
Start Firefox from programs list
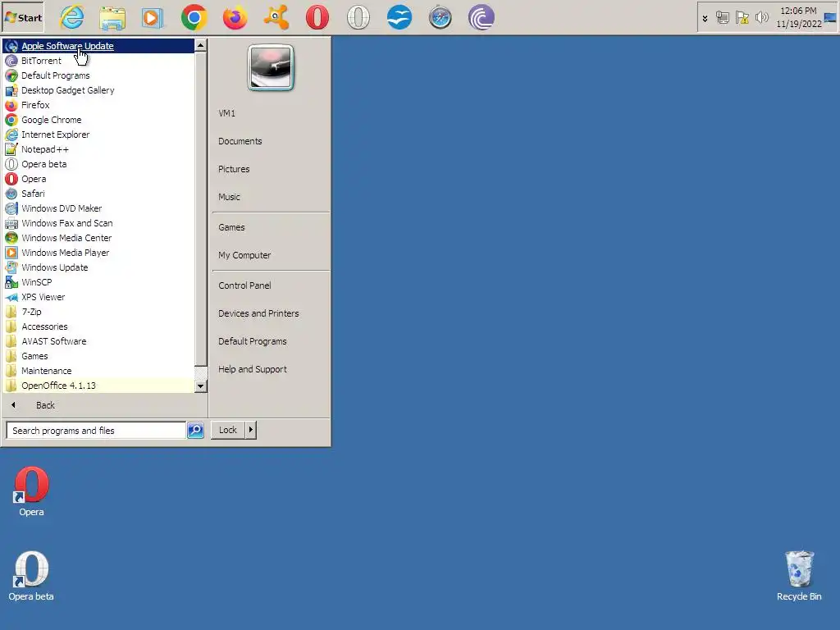click(x=98, y=105)
